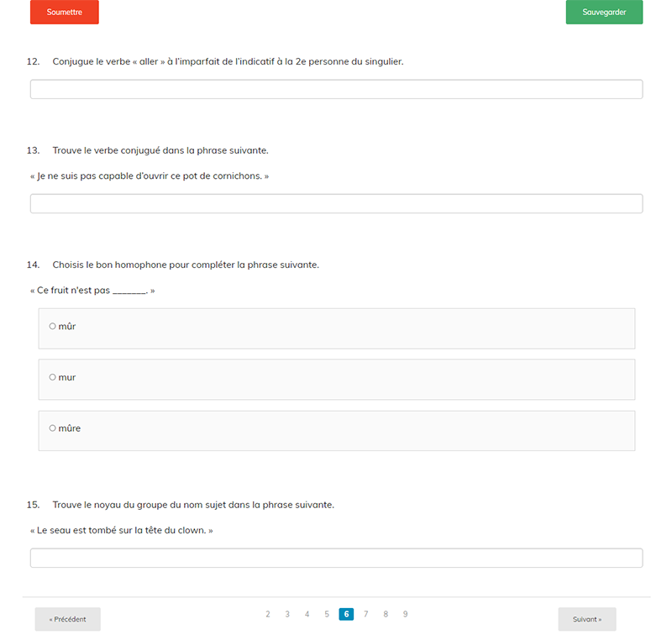This screenshot has height=640, width=672.
Task: Select the "mûr" radio option
Action: click(53, 326)
